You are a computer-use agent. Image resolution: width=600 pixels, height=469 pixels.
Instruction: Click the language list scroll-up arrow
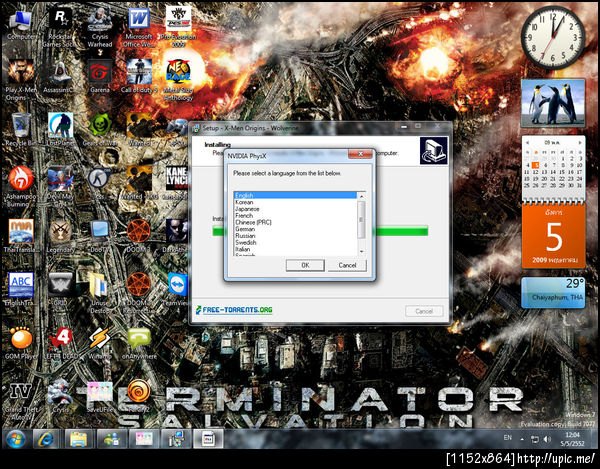point(361,196)
